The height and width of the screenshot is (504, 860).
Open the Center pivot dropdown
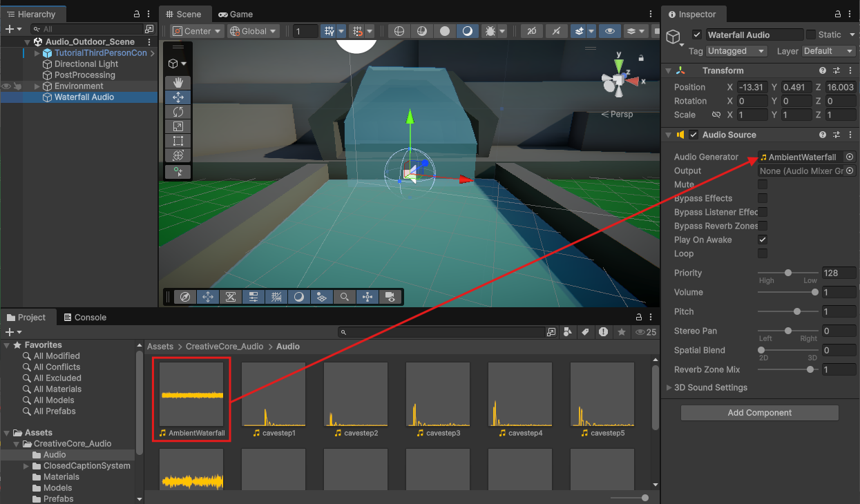click(x=198, y=31)
